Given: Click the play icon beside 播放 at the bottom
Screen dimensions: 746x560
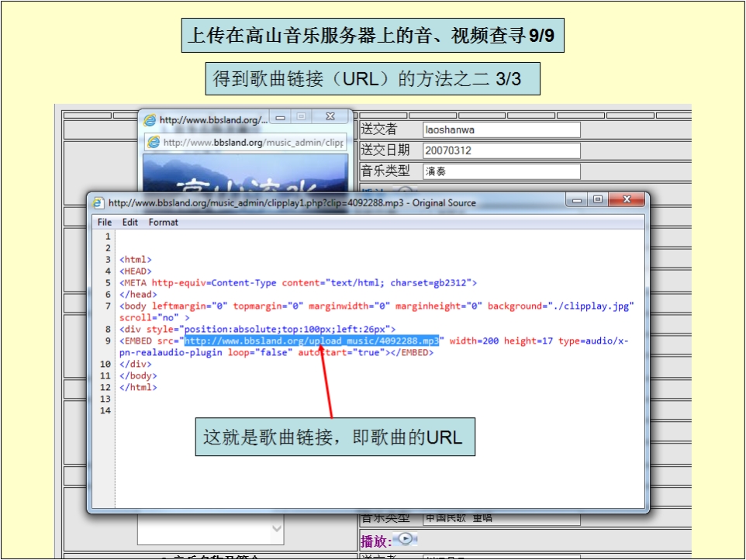Looking at the screenshot, I should coord(406,540).
